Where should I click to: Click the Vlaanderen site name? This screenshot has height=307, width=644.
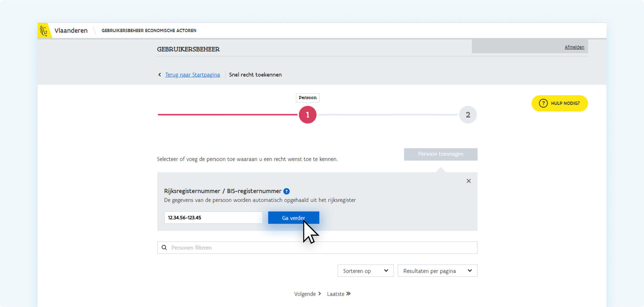[71, 30]
